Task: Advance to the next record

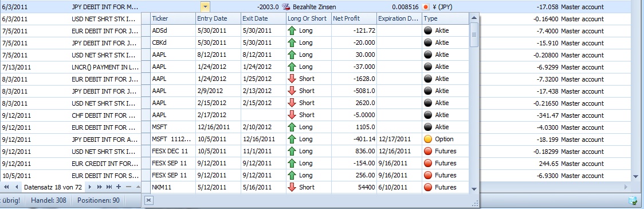Action: coord(89,187)
